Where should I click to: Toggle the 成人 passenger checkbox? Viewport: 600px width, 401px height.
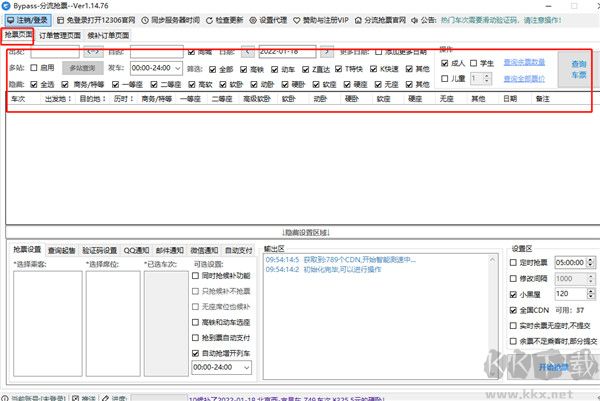click(x=444, y=63)
